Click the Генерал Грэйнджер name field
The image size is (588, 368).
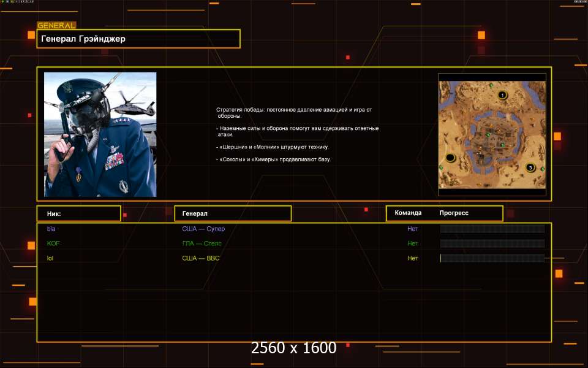coord(138,39)
